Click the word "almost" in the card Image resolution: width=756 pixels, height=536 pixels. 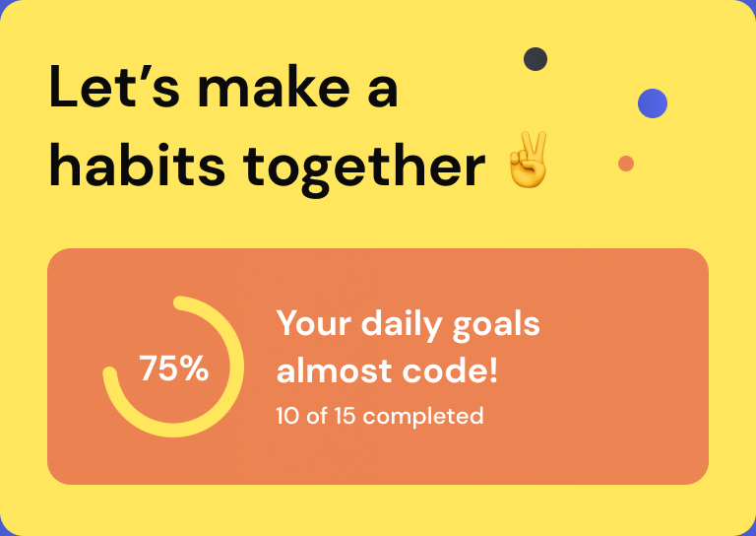pyautogui.click(x=332, y=371)
